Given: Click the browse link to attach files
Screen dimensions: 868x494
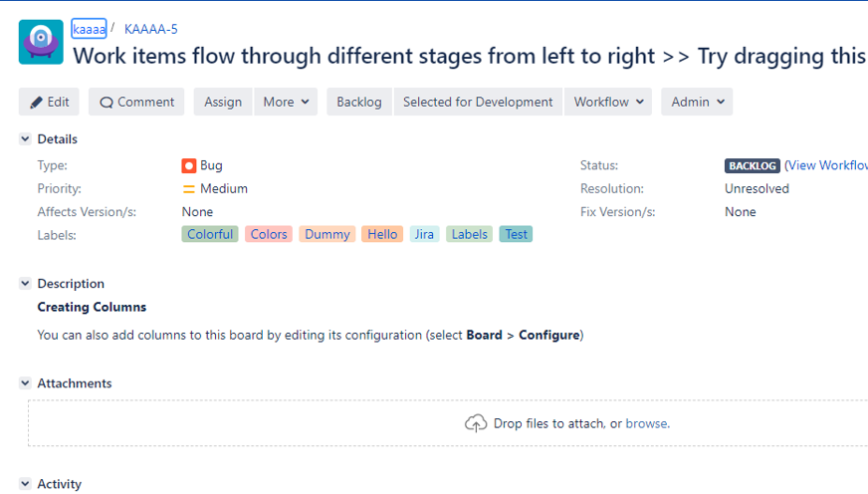Looking at the screenshot, I should pyautogui.click(x=647, y=423).
